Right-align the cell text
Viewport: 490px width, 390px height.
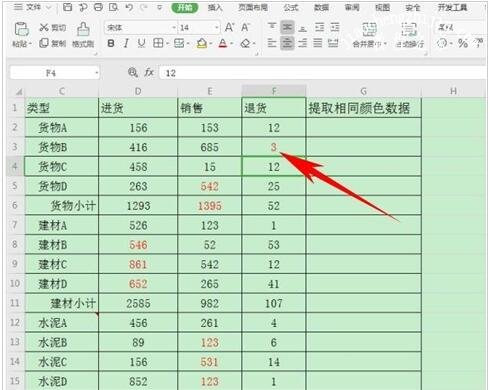303,43
